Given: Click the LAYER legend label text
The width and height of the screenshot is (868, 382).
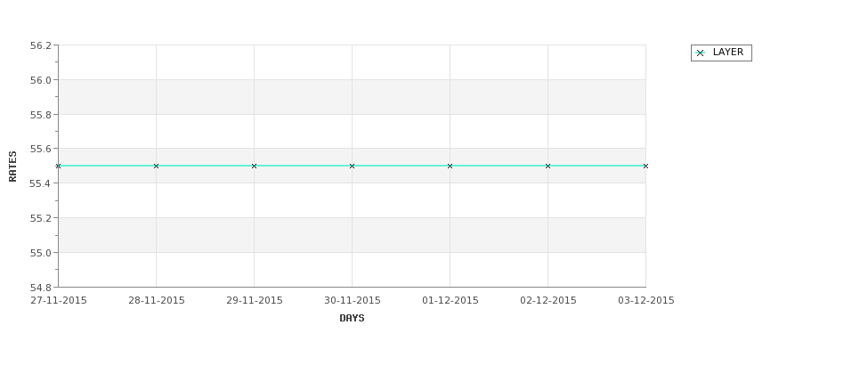Looking at the screenshot, I should (728, 52).
